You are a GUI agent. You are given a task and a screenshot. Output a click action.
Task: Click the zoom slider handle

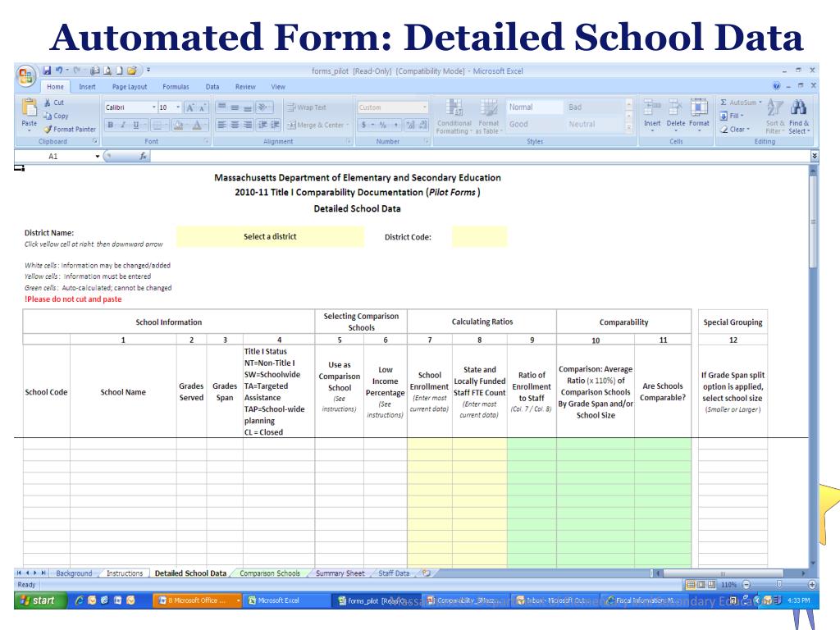(779, 584)
